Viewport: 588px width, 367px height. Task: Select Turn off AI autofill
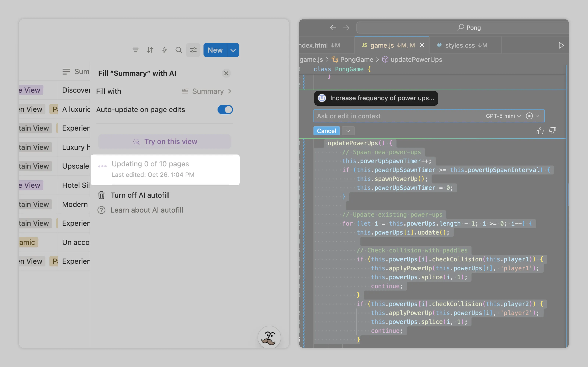[140, 195]
